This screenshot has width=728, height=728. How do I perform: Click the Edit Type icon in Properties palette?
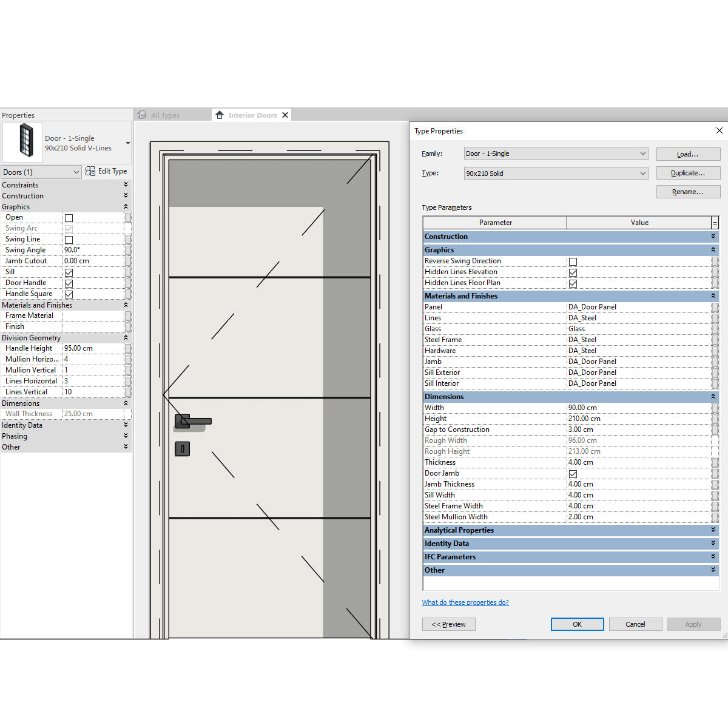[90, 171]
